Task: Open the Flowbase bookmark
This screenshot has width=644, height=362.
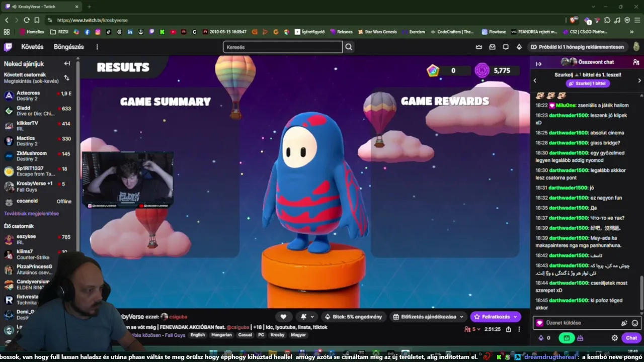Action: [494, 32]
